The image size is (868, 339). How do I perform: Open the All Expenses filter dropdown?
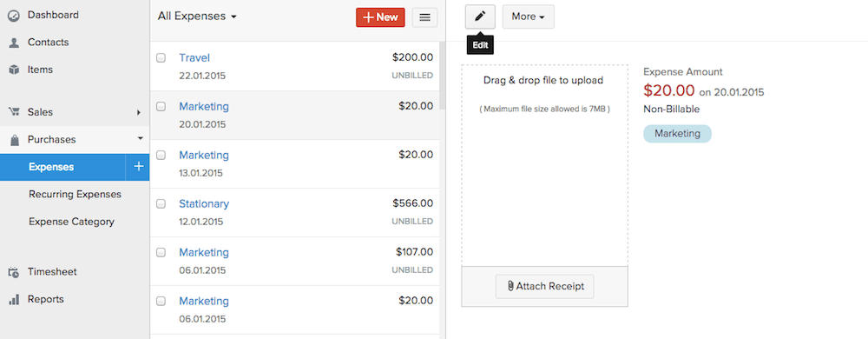(197, 17)
